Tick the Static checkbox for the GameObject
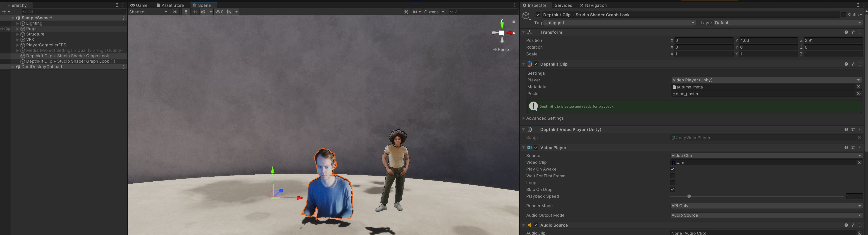The width and height of the screenshot is (868, 235). [843, 15]
